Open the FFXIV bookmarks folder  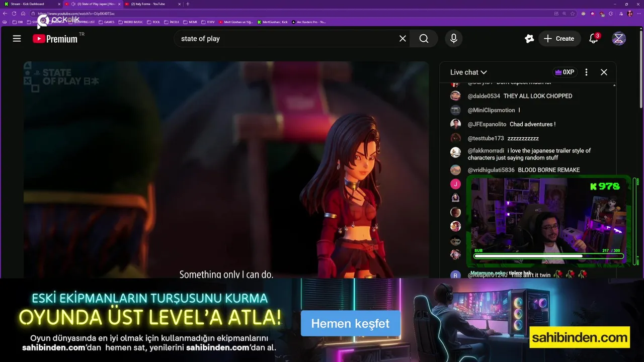208,22
